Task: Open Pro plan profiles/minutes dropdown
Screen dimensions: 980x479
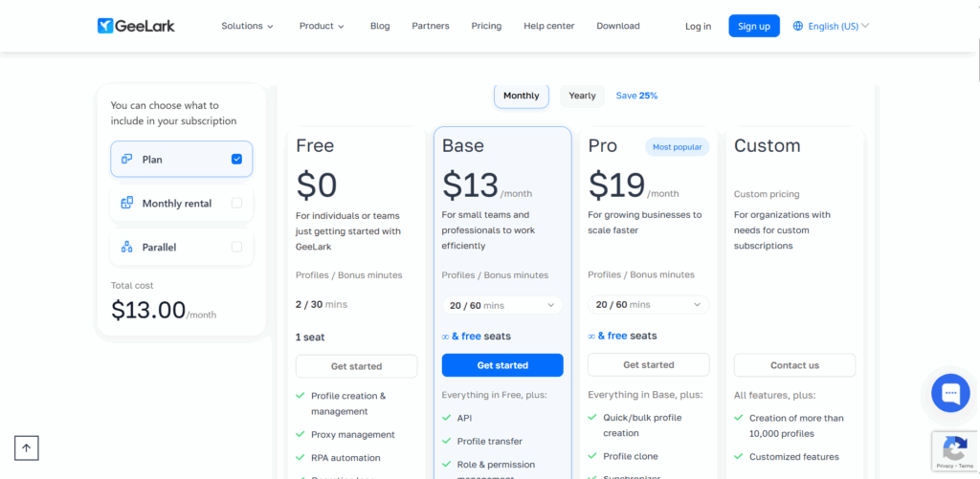Action: tap(648, 305)
